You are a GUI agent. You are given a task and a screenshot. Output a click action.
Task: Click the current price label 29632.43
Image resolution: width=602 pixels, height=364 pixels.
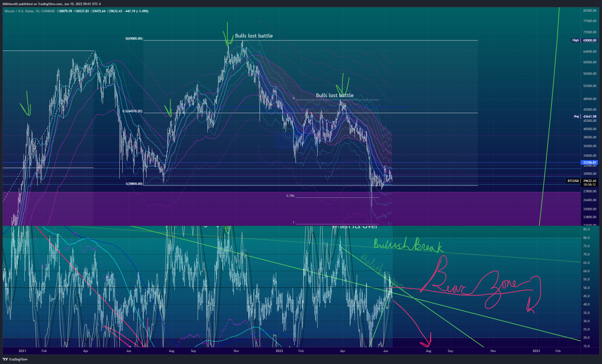click(590, 181)
